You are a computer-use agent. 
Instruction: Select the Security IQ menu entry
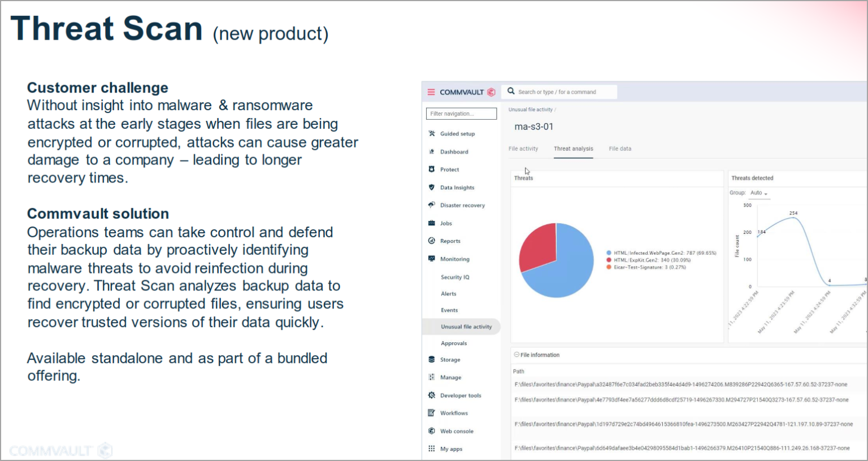click(x=455, y=277)
